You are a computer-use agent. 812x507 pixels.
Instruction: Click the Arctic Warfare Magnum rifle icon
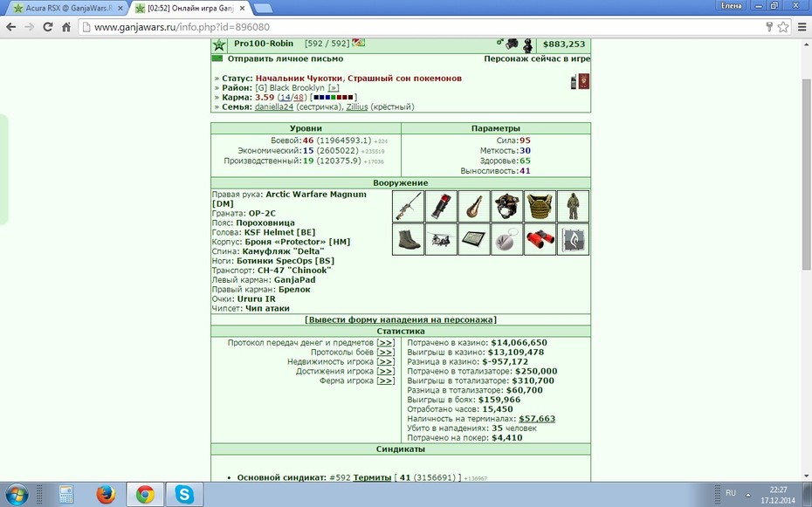coord(408,206)
